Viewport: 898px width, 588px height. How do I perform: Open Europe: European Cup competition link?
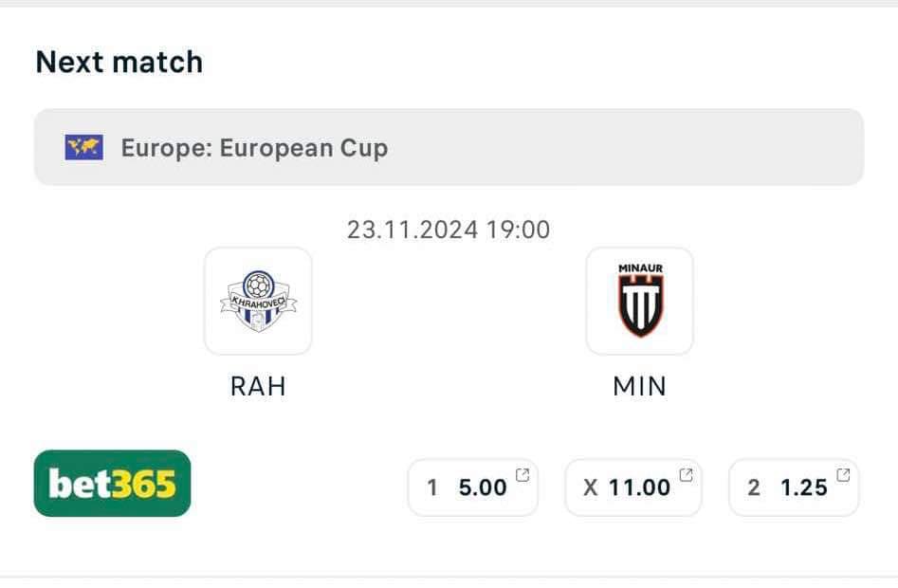[254, 148]
